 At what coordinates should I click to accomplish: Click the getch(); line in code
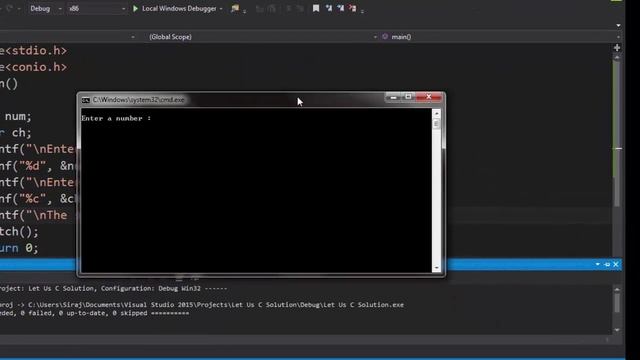point(19,231)
